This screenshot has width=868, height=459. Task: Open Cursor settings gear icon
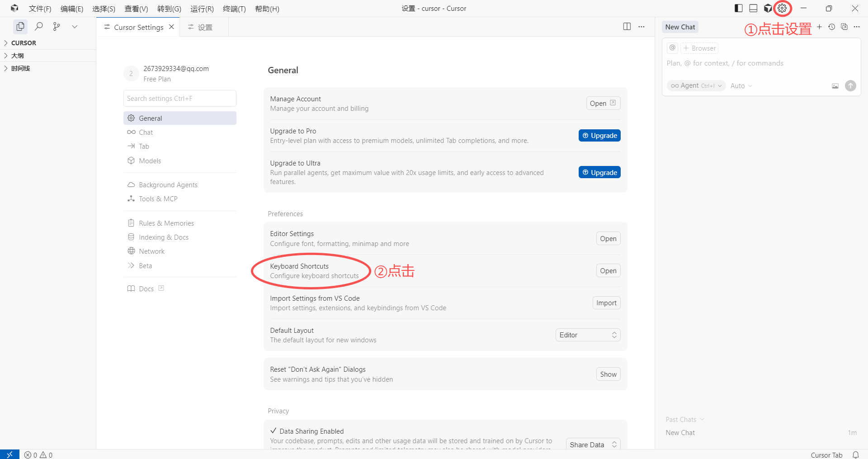click(782, 8)
